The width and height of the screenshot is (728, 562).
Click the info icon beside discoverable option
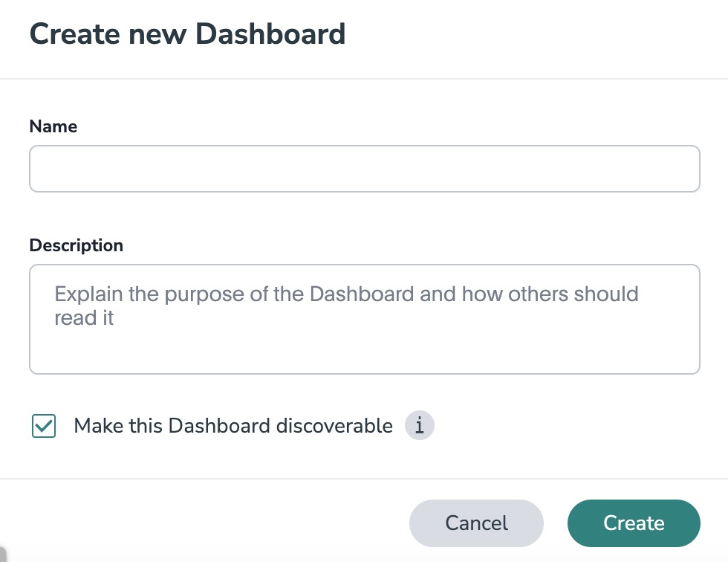pyautogui.click(x=419, y=426)
